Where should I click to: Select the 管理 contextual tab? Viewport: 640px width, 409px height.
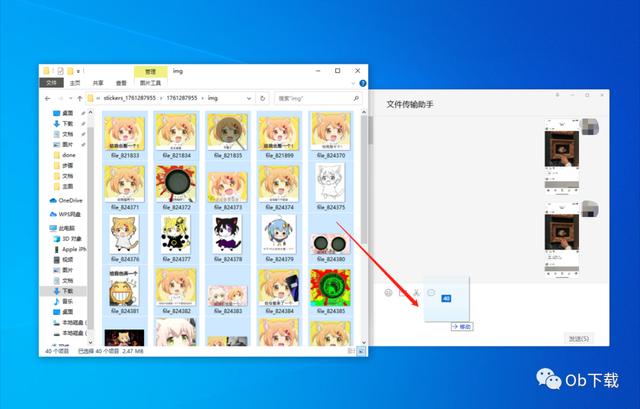click(151, 71)
